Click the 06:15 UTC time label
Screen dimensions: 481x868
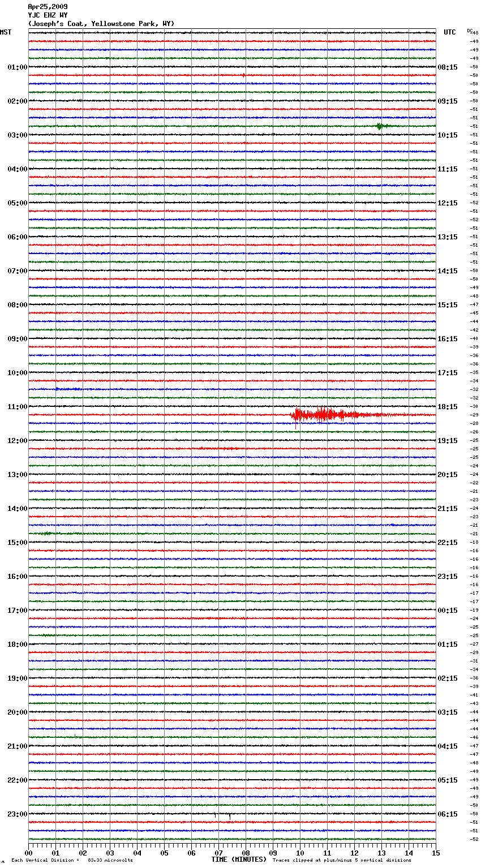pos(448,814)
